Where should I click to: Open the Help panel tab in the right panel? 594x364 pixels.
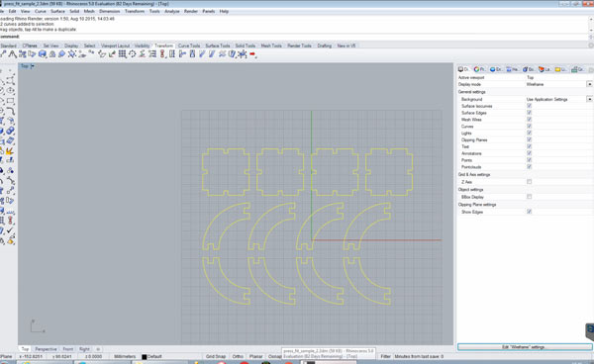coord(512,69)
